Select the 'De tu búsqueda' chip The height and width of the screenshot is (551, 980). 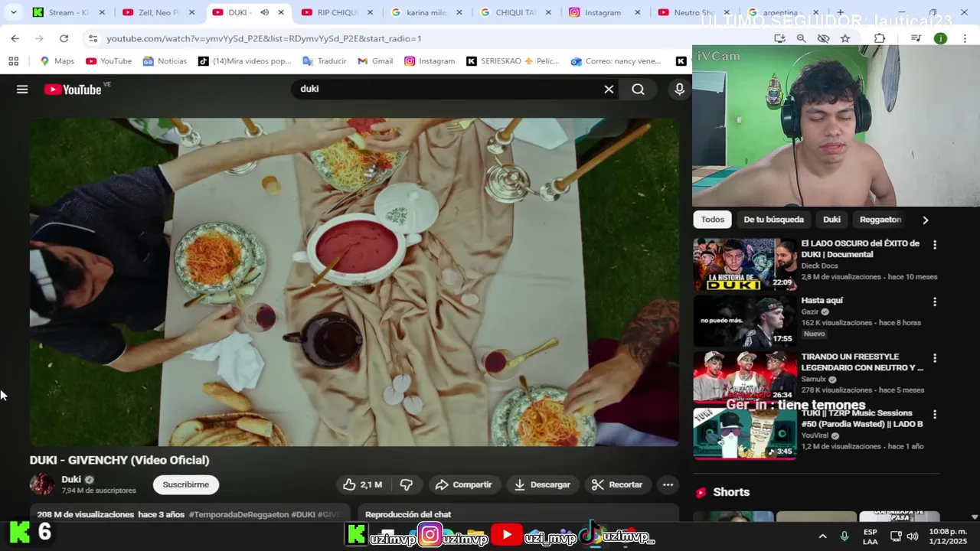(773, 220)
